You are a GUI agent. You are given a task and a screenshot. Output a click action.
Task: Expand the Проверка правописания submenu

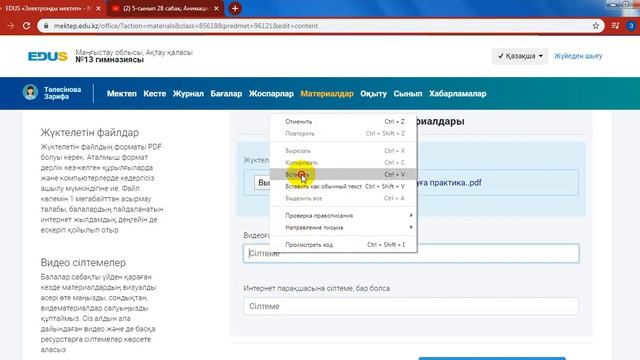pos(343,215)
